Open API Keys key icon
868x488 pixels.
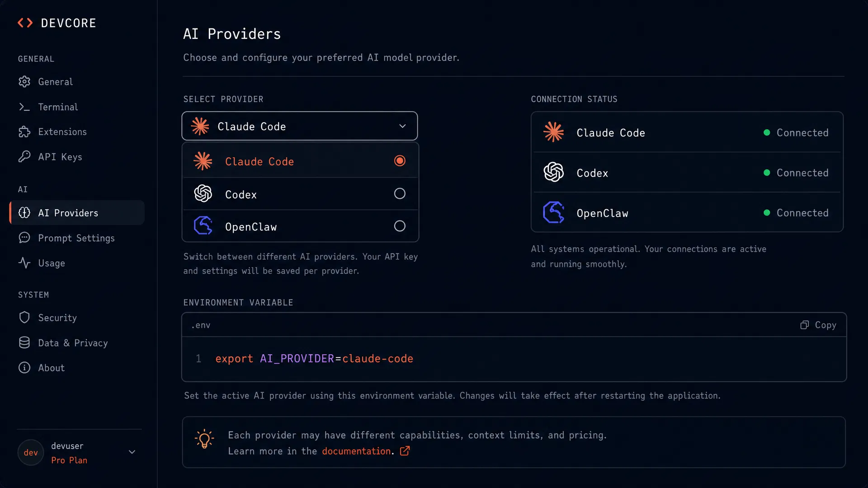pyautogui.click(x=24, y=156)
